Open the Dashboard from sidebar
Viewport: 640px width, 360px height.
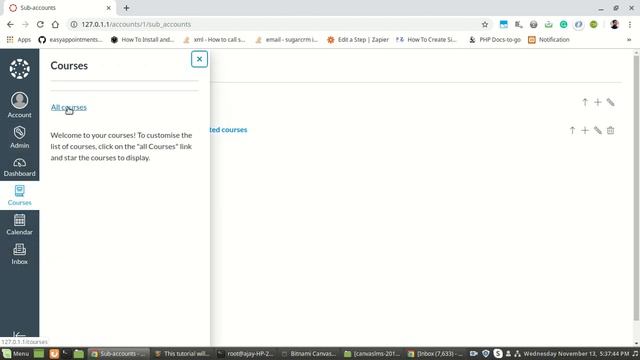[x=20, y=167]
